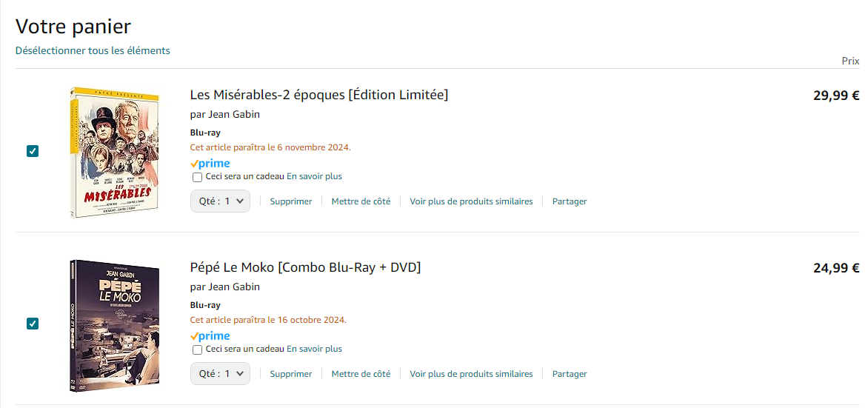The height and width of the screenshot is (408, 868).
Task: Click Désélectionner tous les éléments link
Action: pos(93,51)
